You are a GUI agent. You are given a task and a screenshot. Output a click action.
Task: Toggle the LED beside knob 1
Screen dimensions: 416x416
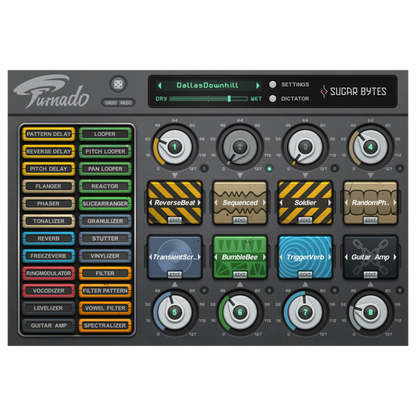204,169
